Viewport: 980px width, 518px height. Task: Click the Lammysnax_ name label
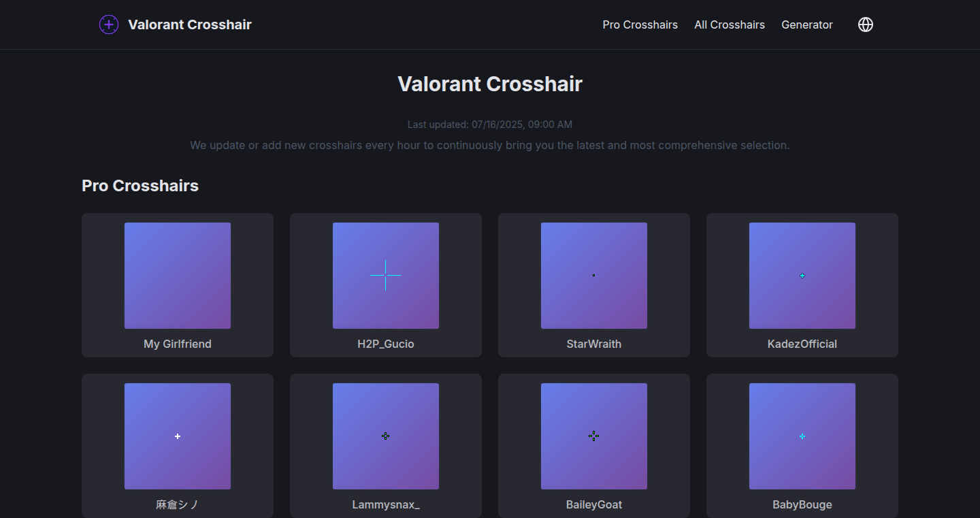[x=386, y=504]
